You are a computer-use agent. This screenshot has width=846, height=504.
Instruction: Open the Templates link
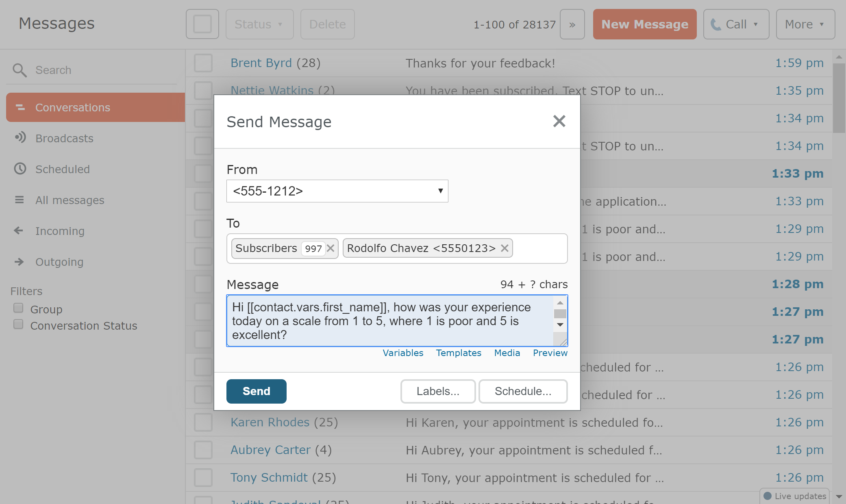[458, 353]
